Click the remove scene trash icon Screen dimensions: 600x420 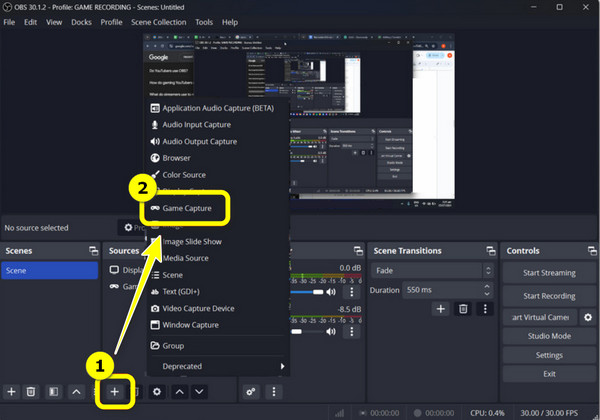(31, 392)
